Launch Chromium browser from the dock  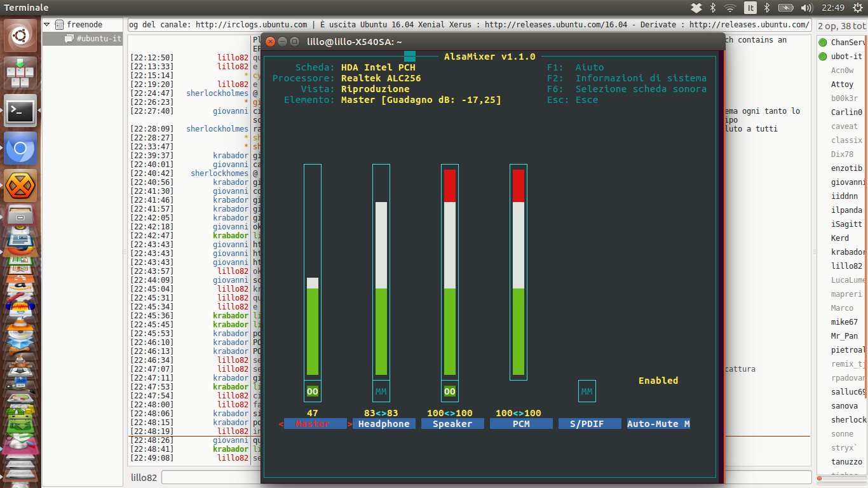[x=20, y=149]
